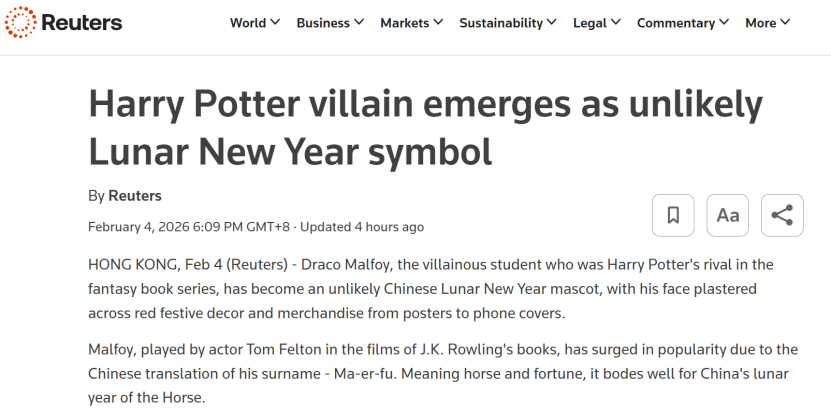The width and height of the screenshot is (831, 417).
Task: Expand the Business dropdown arrow
Action: (x=359, y=22)
